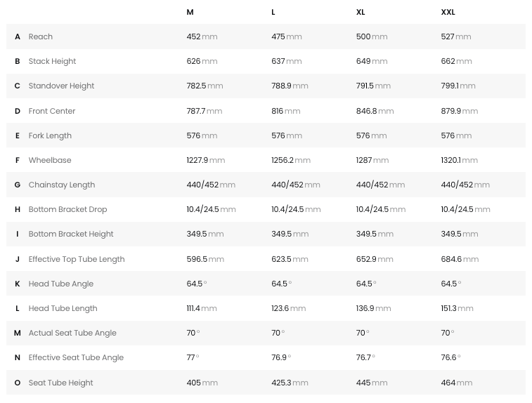
Task: Click the 405 mm Seat Tube Height value
Action: point(202,383)
